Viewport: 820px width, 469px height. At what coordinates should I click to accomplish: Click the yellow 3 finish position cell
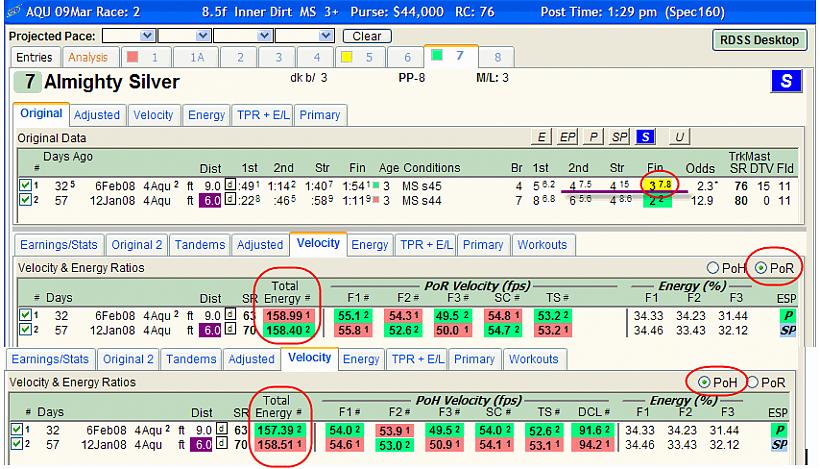[659, 185]
